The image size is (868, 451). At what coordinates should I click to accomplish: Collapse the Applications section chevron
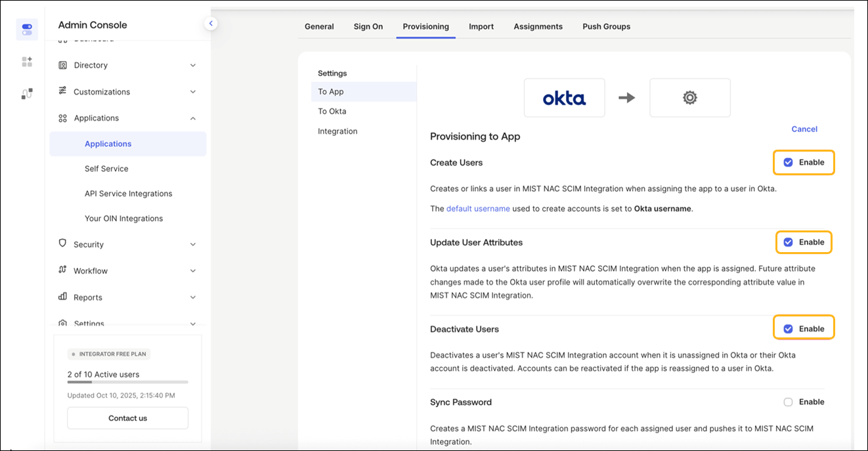point(193,118)
